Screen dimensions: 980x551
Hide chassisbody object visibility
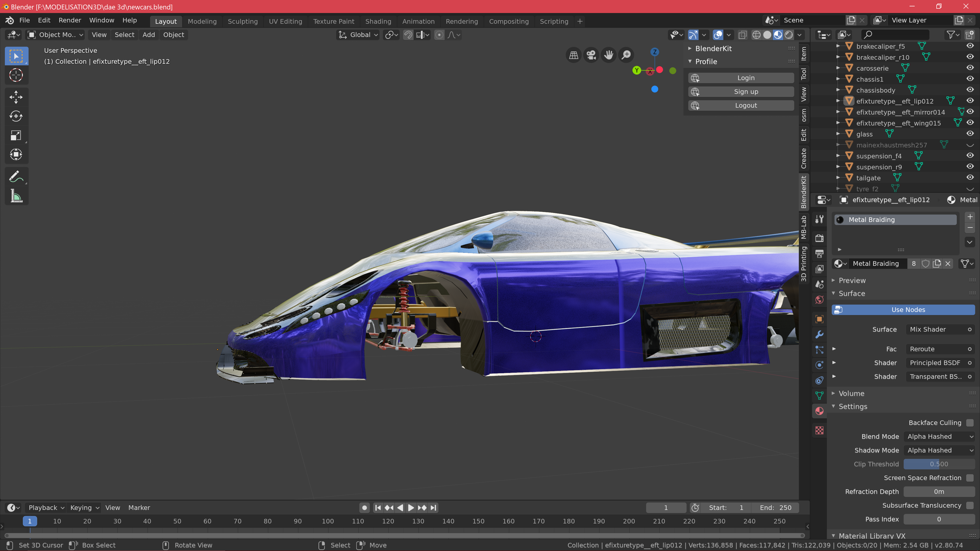tap(970, 90)
